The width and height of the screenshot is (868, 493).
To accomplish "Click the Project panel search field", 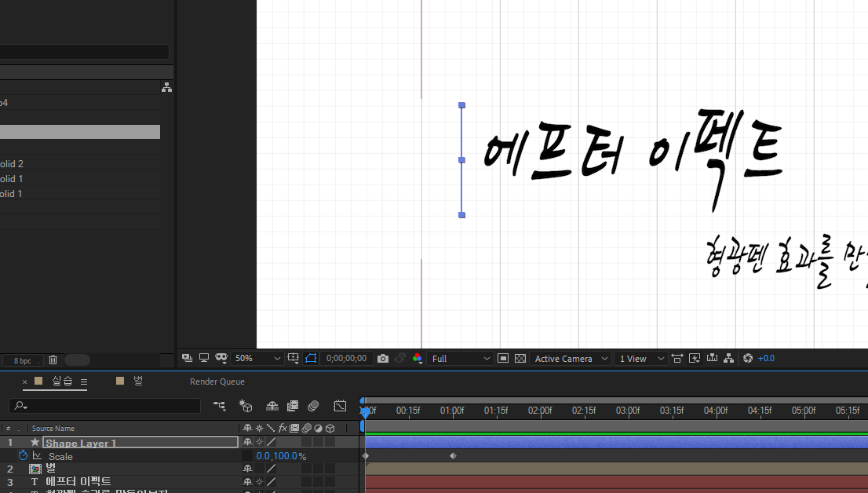I will 84,52.
